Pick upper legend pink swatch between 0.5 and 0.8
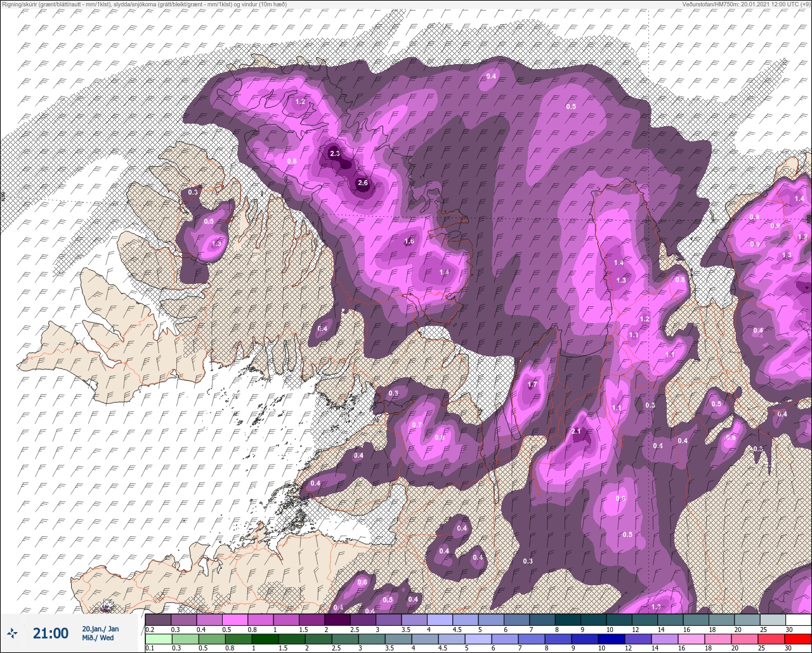This screenshot has width=812, height=653. point(235,619)
